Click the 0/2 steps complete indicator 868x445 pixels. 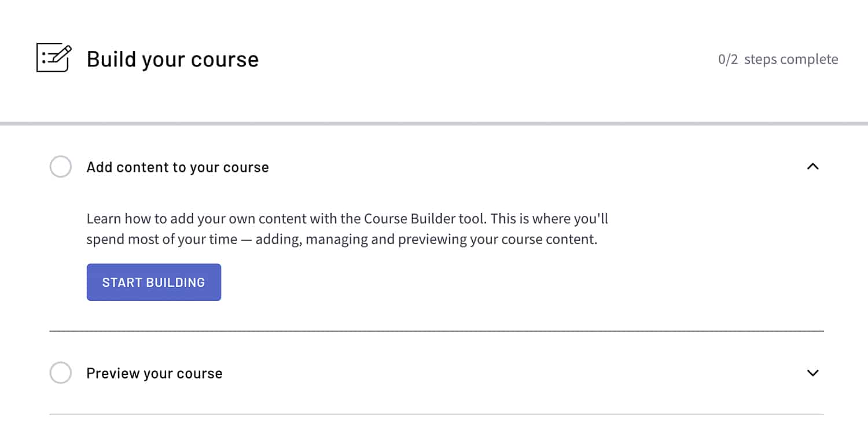tap(778, 58)
